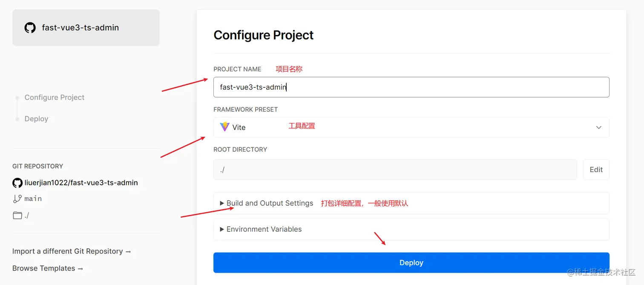Click GitHub icon next to liuerjian1022 repository
This screenshot has height=285, width=644.
coord(17,183)
